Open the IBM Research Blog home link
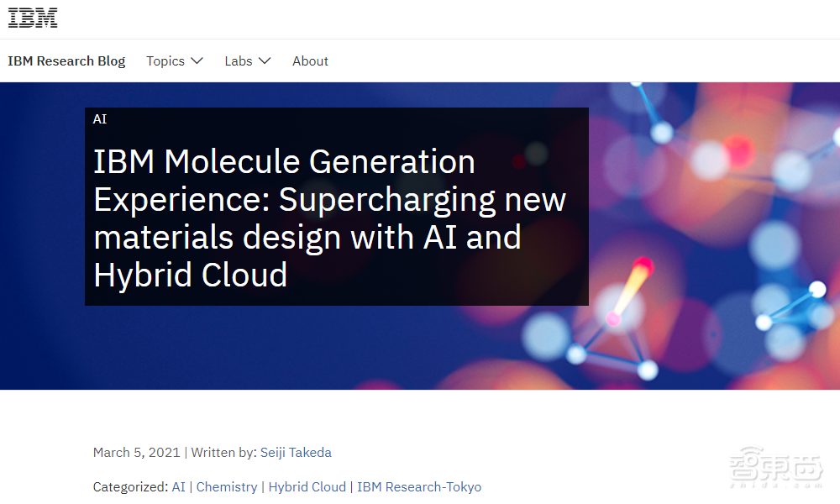 pos(66,61)
